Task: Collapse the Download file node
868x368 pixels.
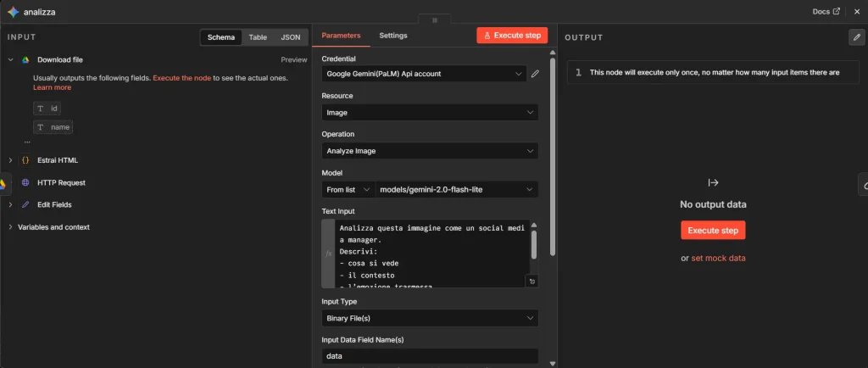Action: [10, 59]
